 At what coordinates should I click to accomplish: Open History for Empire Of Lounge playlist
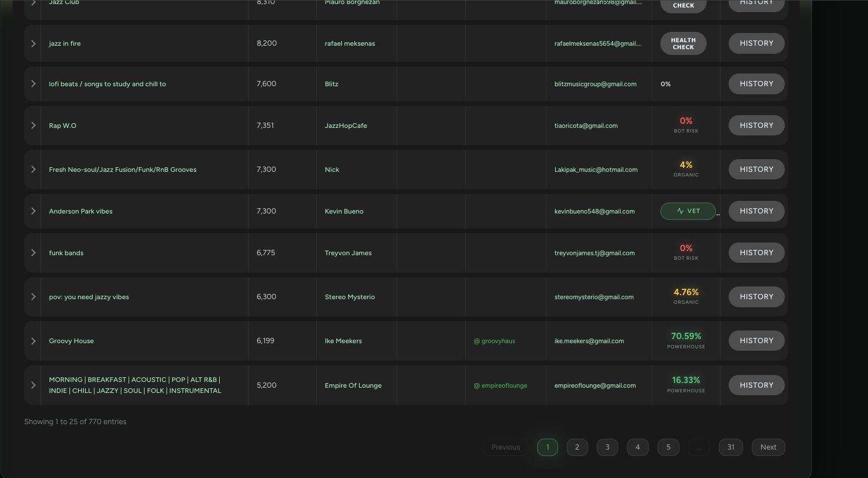pyautogui.click(x=756, y=385)
